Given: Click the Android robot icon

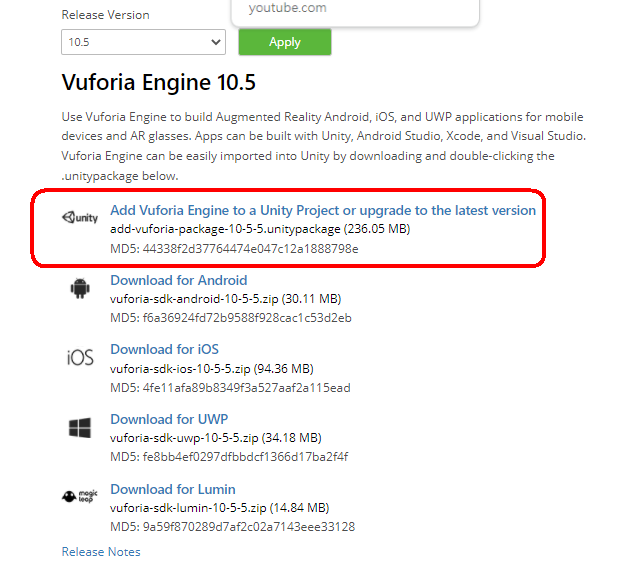Looking at the screenshot, I should 80,288.
